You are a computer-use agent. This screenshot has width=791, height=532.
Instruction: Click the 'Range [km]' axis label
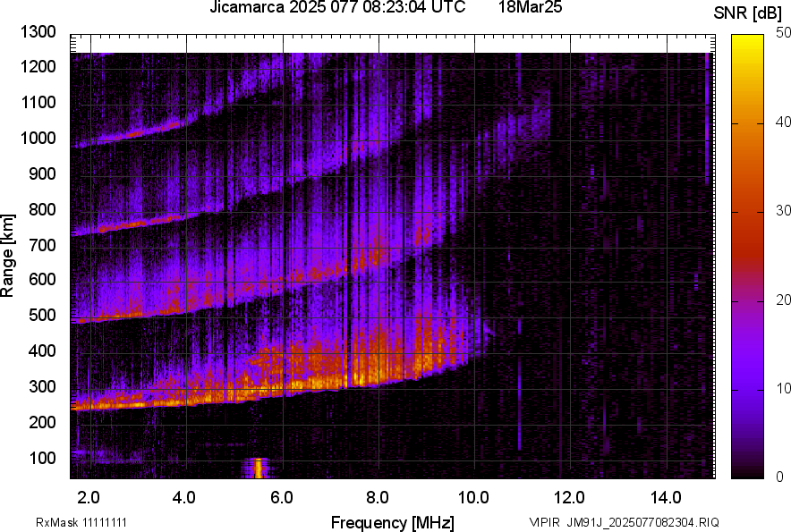7,256
